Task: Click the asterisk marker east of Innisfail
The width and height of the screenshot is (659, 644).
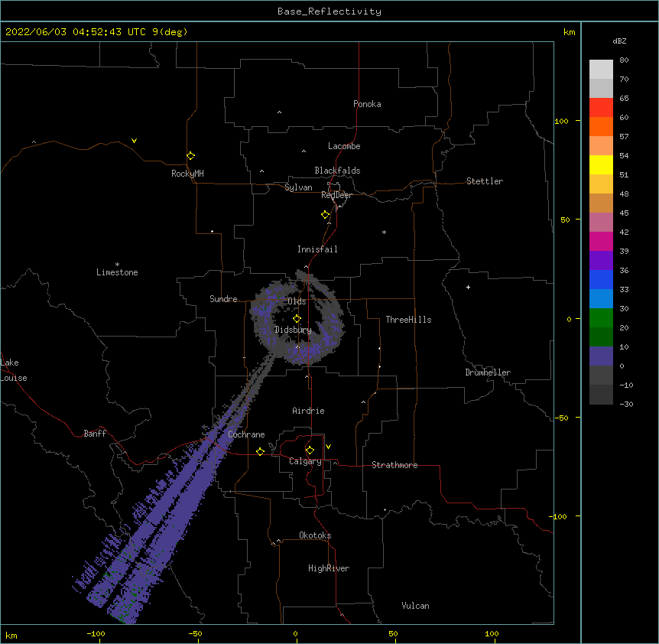Action: click(384, 232)
